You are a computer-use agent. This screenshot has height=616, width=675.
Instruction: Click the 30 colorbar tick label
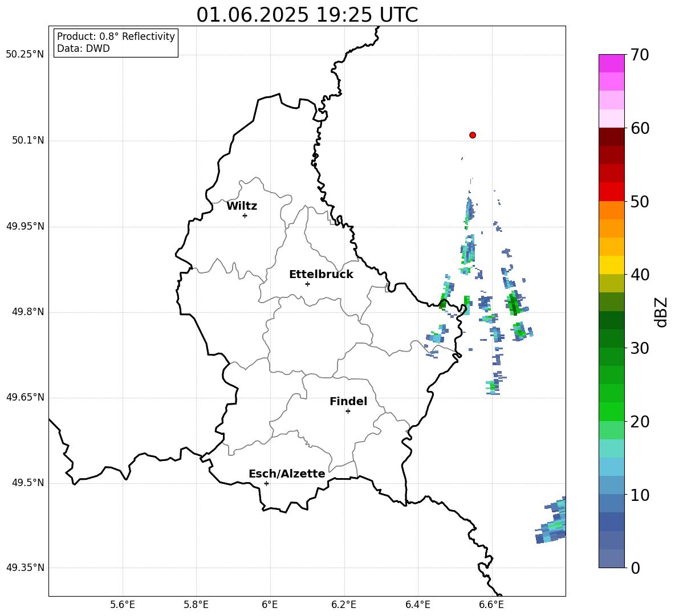(x=640, y=348)
